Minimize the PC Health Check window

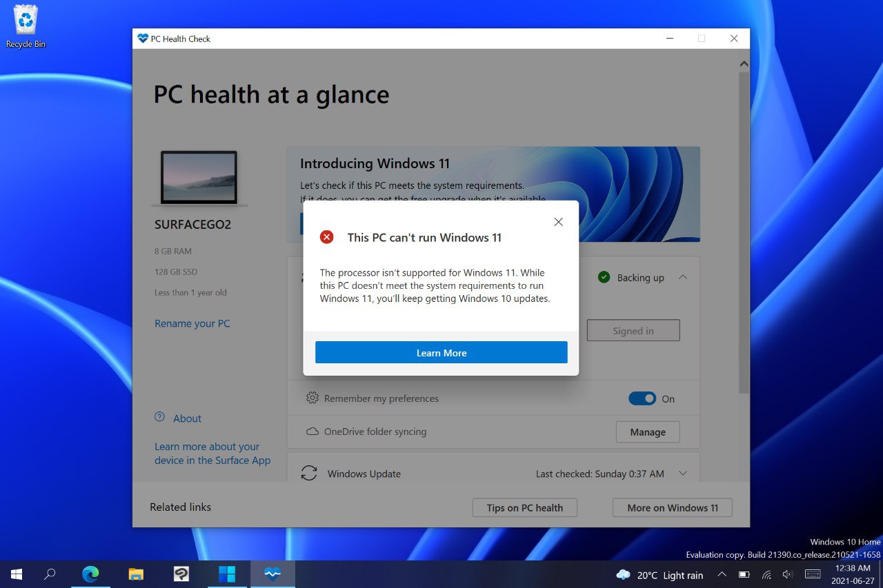(x=669, y=39)
